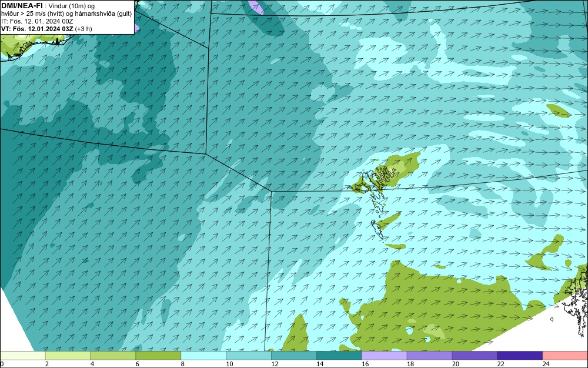588x368 pixels.
Task: Click the legend value "22"
Action: (500, 364)
